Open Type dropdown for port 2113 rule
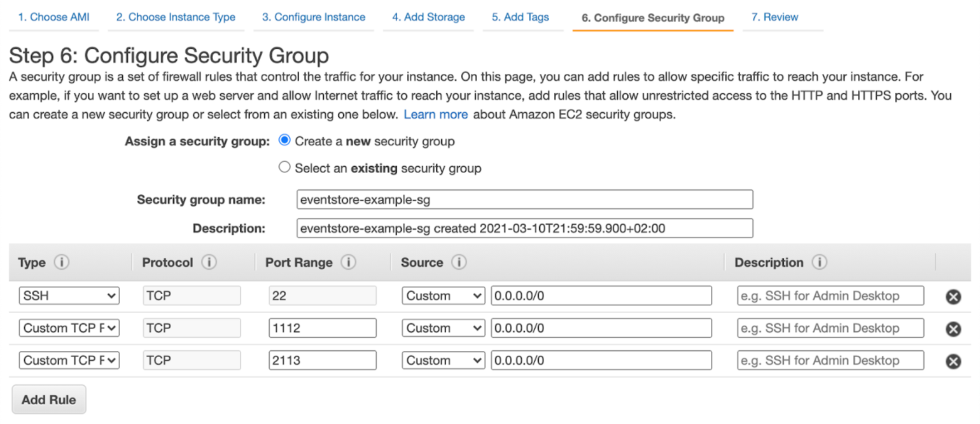Viewport: 980px width, 424px height. [69, 360]
